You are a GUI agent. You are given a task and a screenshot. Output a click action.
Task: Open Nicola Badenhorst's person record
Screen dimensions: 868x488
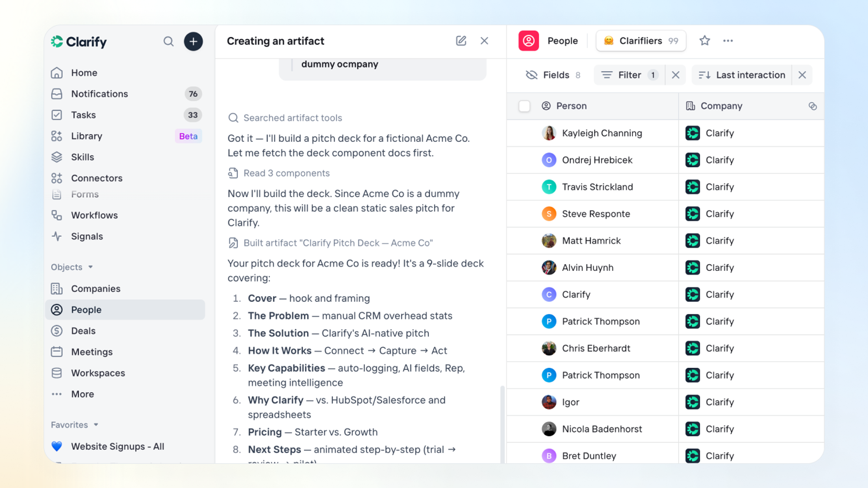pyautogui.click(x=602, y=429)
